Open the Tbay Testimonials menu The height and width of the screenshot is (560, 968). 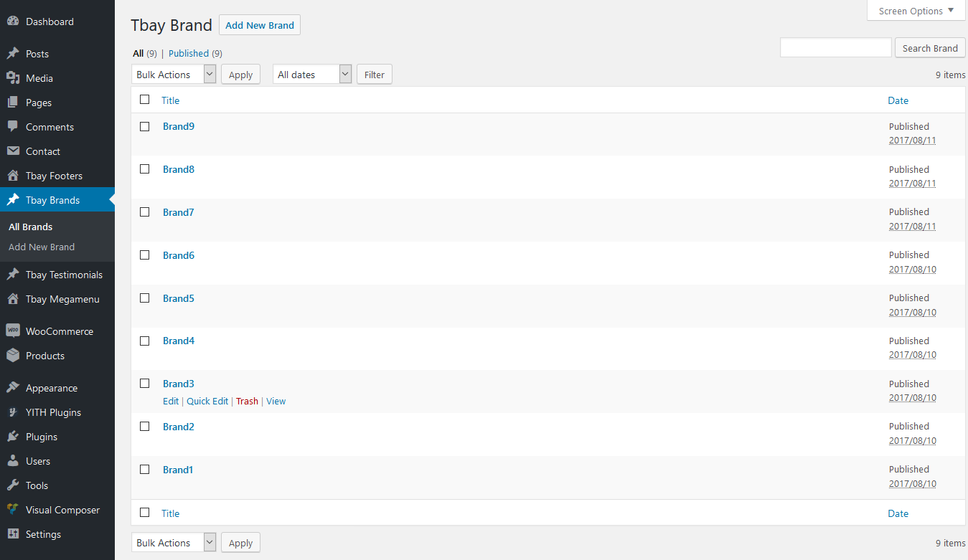(x=64, y=275)
